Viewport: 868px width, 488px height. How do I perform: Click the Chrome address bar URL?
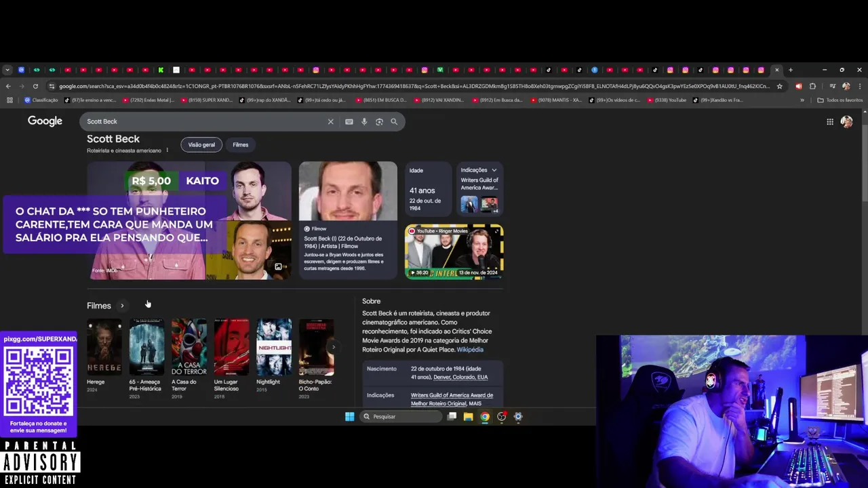coord(414,86)
